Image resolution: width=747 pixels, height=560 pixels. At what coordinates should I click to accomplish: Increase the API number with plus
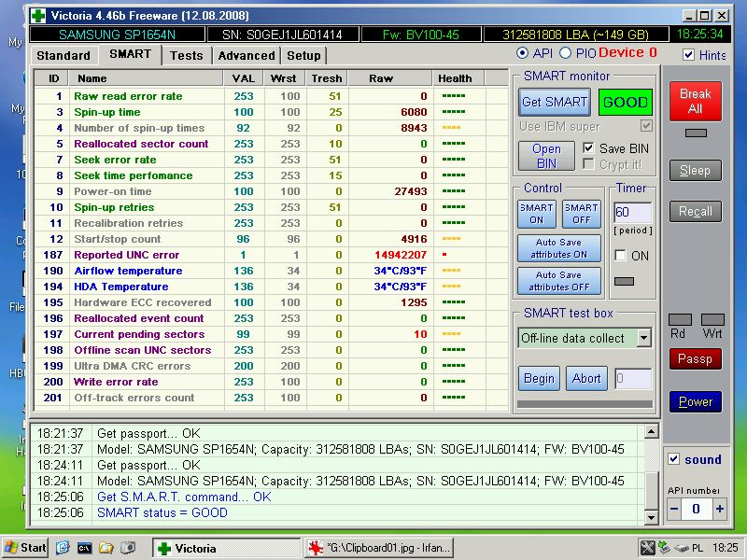(x=719, y=509)
